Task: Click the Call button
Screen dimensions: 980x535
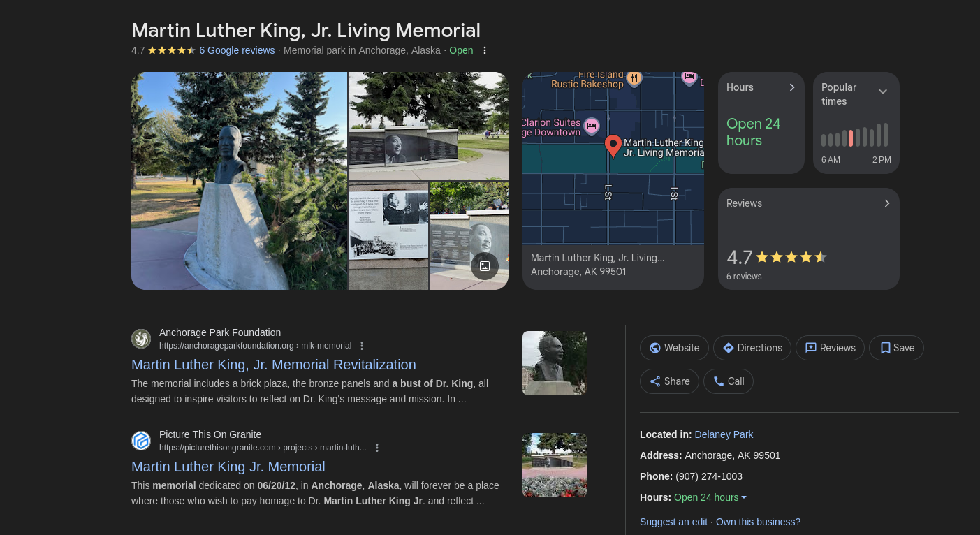Action: click(x=729, y=381)
